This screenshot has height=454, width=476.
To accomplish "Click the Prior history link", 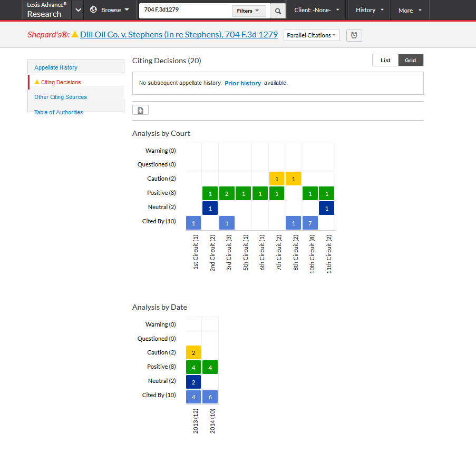I will pos(242,83).
